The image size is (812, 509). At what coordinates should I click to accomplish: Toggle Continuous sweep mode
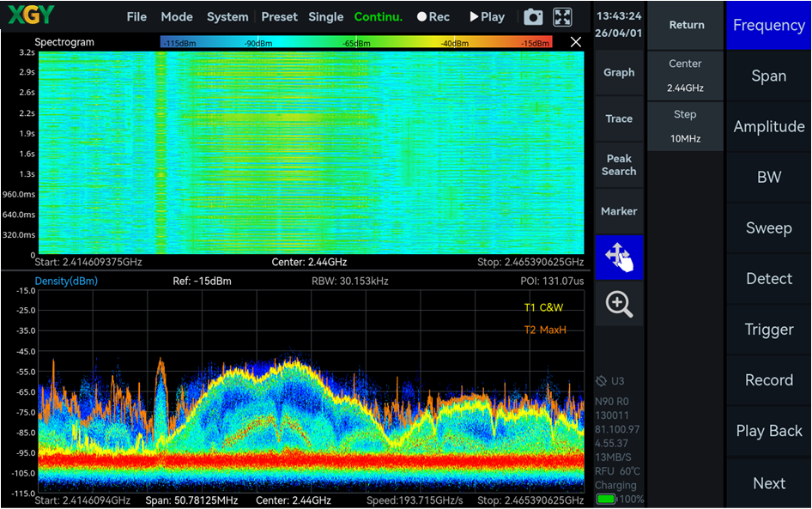point(378,17)
